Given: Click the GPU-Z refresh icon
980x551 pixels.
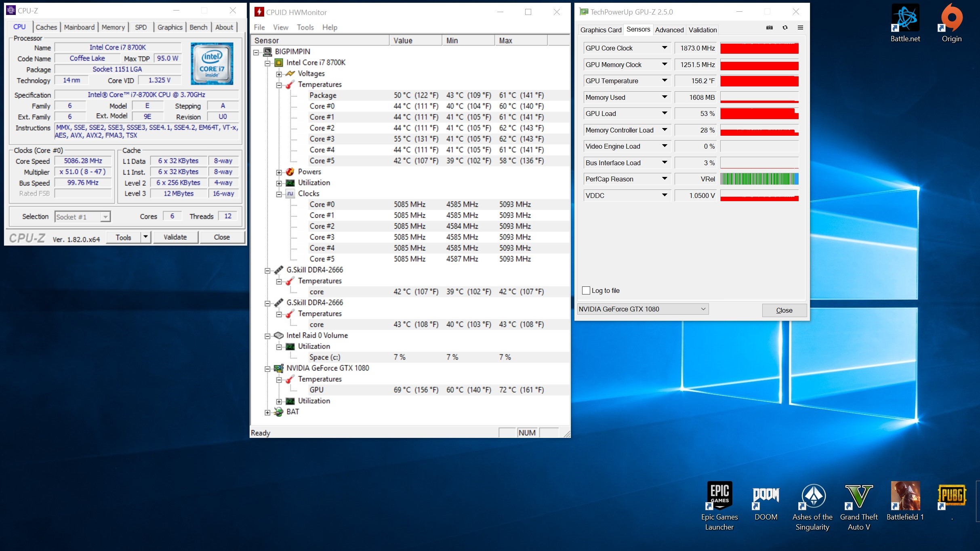Looking at the screenshot, I should [x=785, y=28].
